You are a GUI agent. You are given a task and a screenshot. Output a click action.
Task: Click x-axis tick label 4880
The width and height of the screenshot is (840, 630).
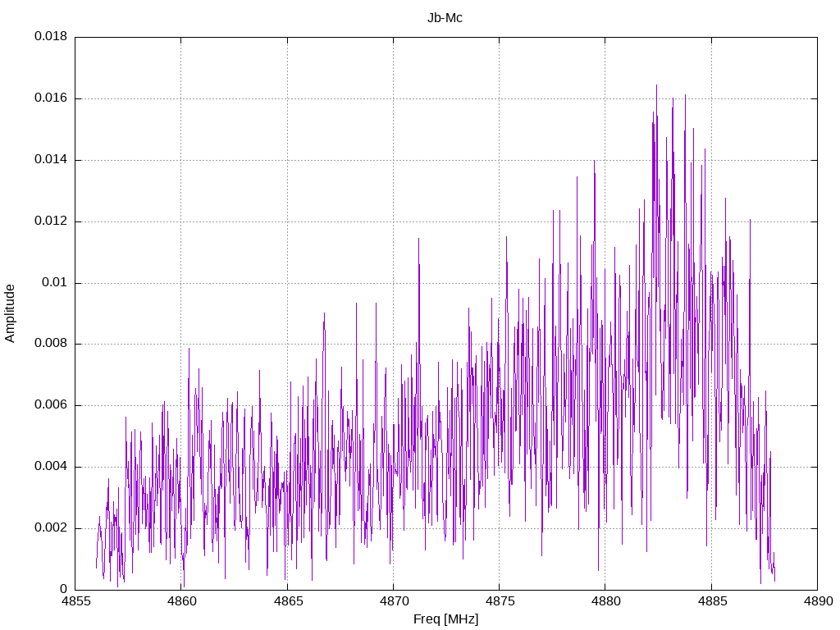(606, 601)
